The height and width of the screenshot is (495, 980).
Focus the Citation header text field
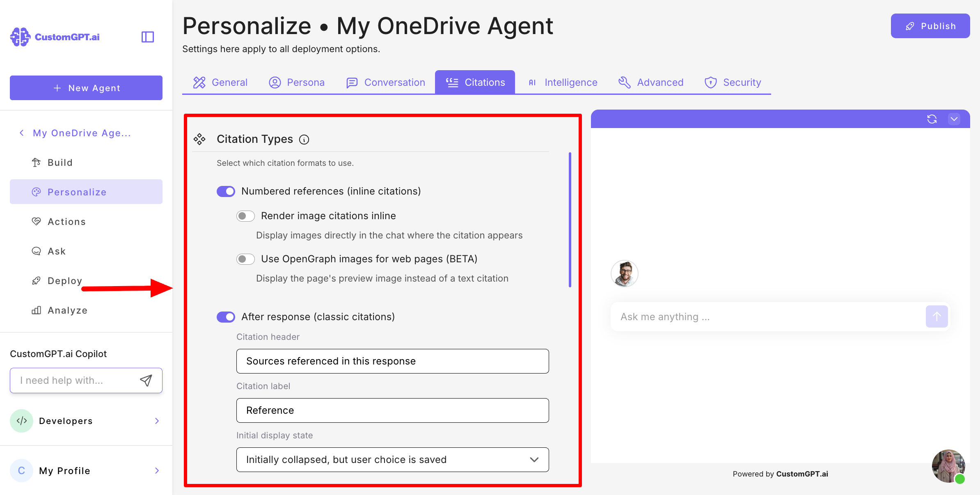(x=392, y=361)
